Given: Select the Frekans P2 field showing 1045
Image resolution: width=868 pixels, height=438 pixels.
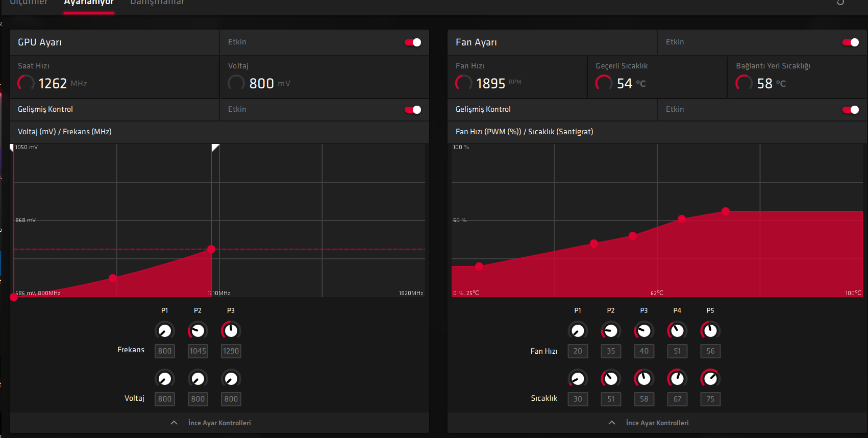Looking at the screenshot, I should pyautogui.click(x=198, y=351).
